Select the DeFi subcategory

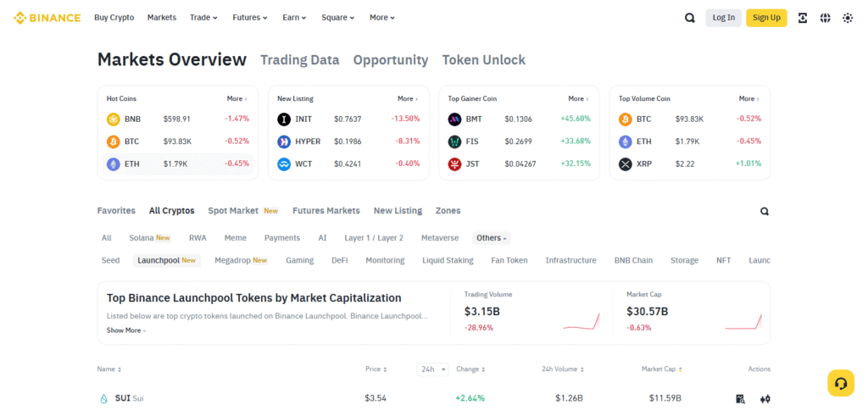click(339, 261)
